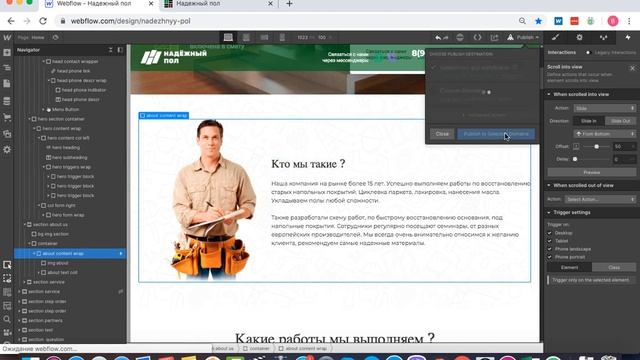Image resolution: width=640 pixels, height=360 pixels.
Task: Collapse section about us tree item
Action: [x=24, y=224]
